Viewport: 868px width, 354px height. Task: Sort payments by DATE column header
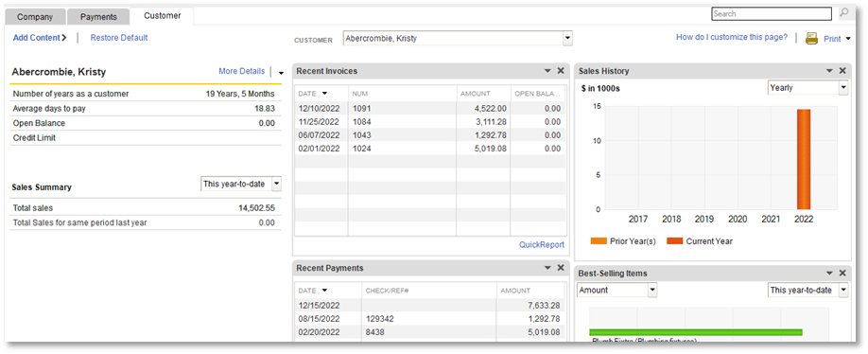tap(328, 291)
